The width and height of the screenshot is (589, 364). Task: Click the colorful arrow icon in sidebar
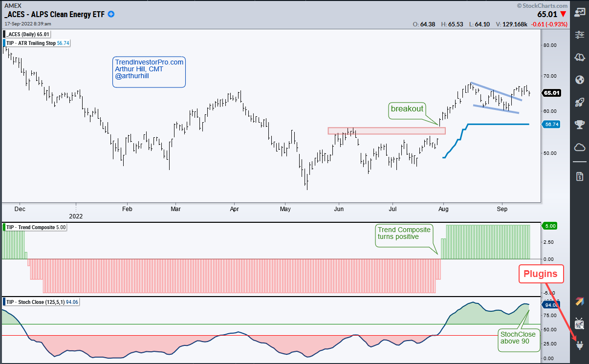[x=580, y=301]
